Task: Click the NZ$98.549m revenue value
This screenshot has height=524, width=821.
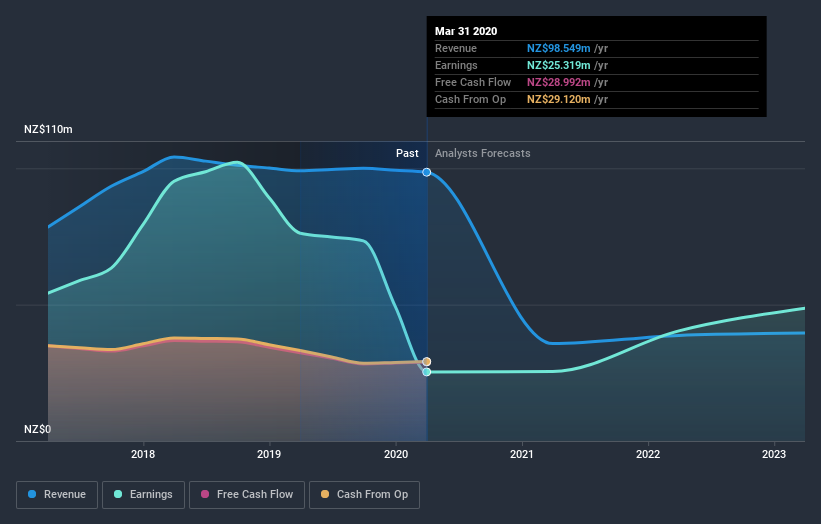Action: (559, 49)
